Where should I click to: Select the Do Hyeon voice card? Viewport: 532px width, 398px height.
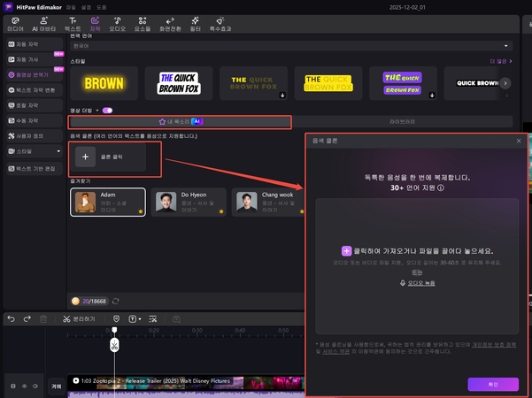[x=189, y=202]
